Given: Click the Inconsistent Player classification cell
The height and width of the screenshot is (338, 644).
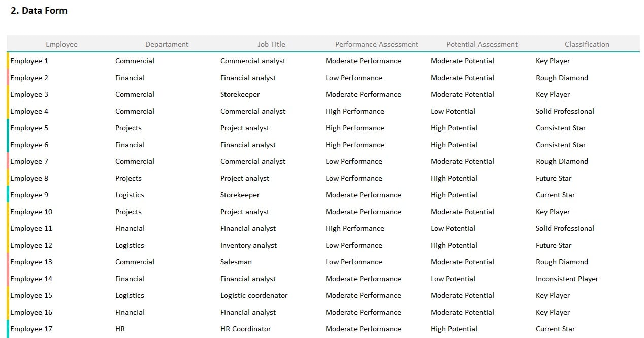Looking at the screenshot, I should 567,279.
